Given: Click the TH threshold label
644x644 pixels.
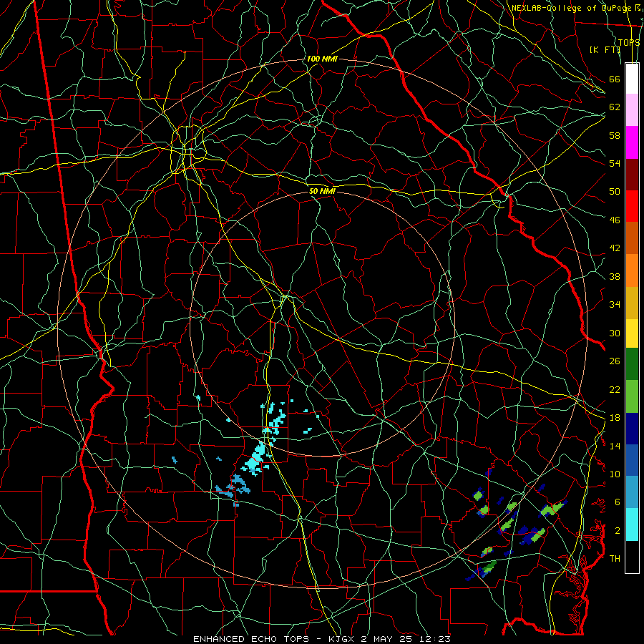Looking at the screenshot, I should point(615,559).
